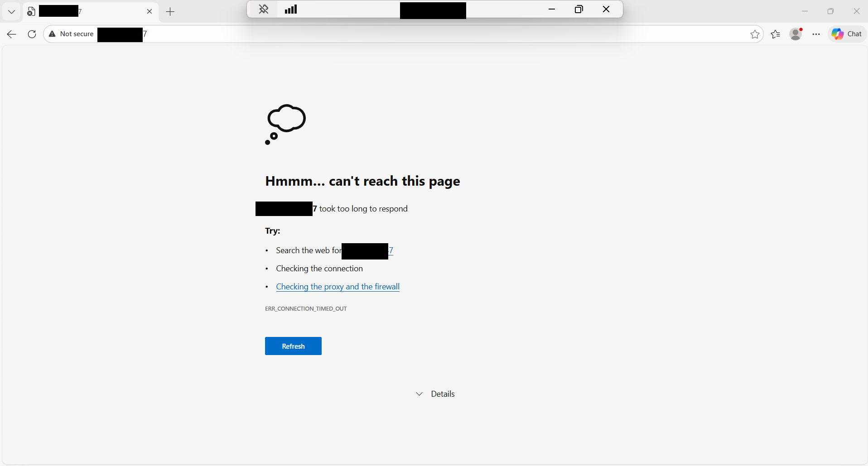Add this page to favorites star
Viewport: 868px width, 466px height.
(755, 34)
